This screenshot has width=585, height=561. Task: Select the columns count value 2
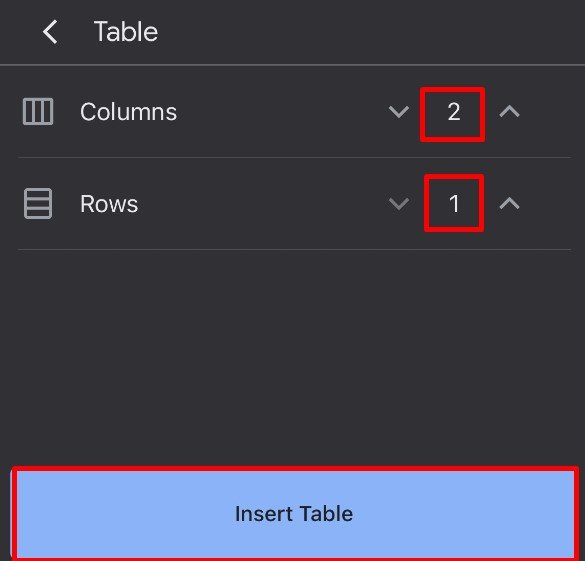453,112
